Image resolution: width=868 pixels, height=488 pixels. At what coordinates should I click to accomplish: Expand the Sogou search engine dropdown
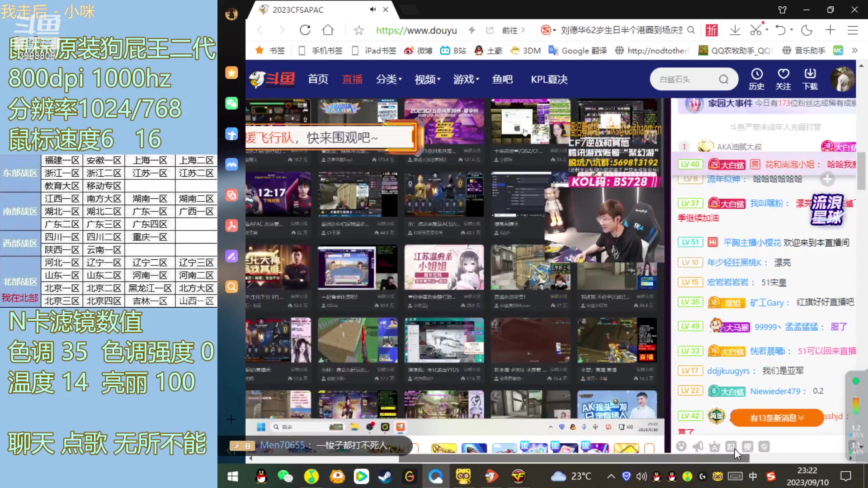point(555,30)
